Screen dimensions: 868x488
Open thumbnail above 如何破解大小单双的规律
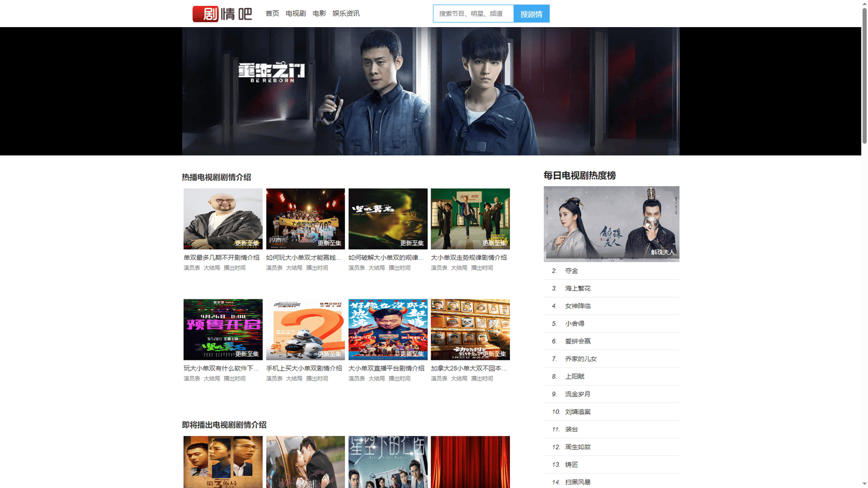pos(388,219)
